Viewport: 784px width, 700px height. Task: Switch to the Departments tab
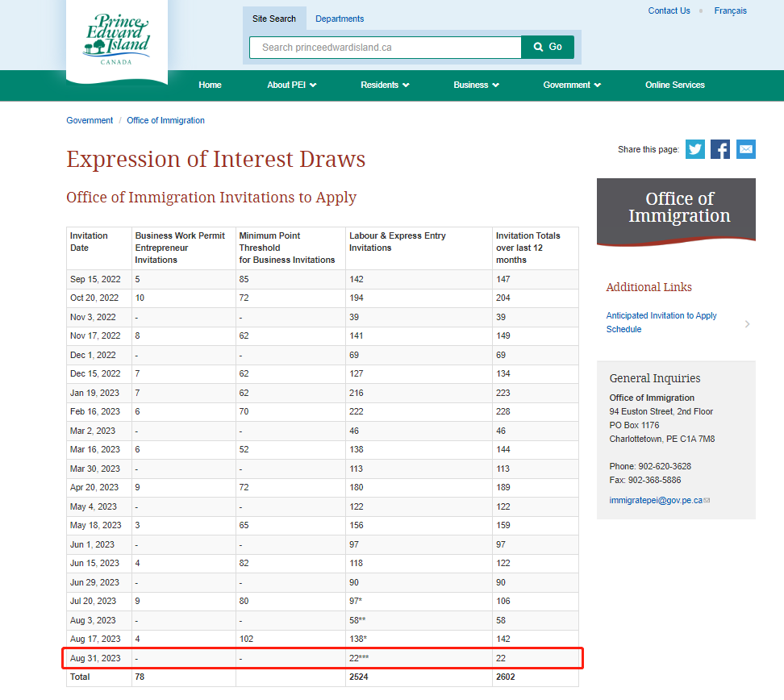point(340,19)
